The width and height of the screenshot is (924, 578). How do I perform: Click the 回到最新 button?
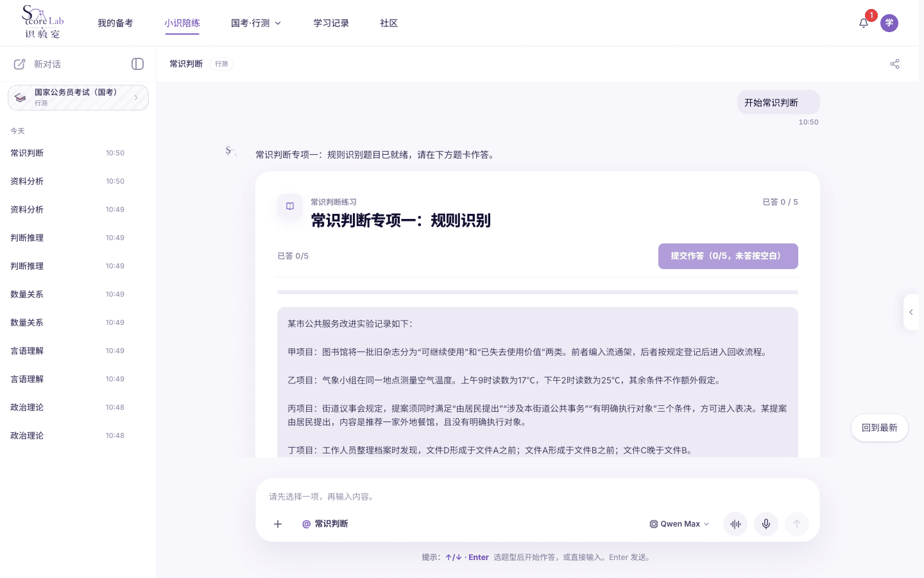[x=880, y=428]
